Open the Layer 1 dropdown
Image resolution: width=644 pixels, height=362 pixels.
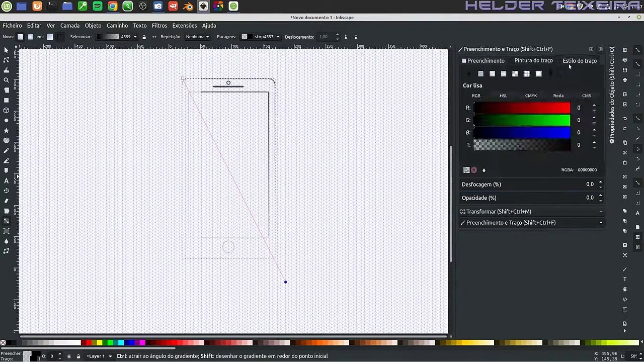pos(99,356)
